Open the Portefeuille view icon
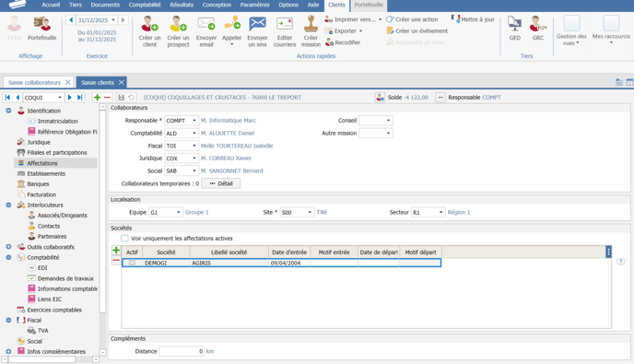The image size is (634, 364). pos(42,24)
